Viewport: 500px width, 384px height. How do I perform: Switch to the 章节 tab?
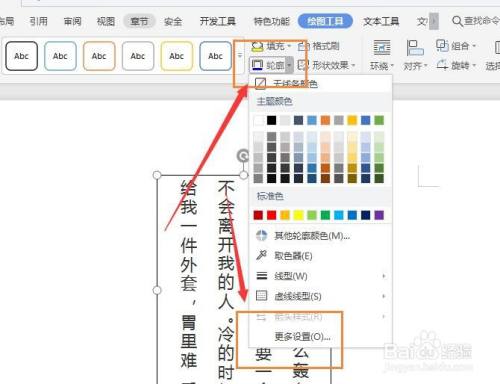click(x=139, y=22)
